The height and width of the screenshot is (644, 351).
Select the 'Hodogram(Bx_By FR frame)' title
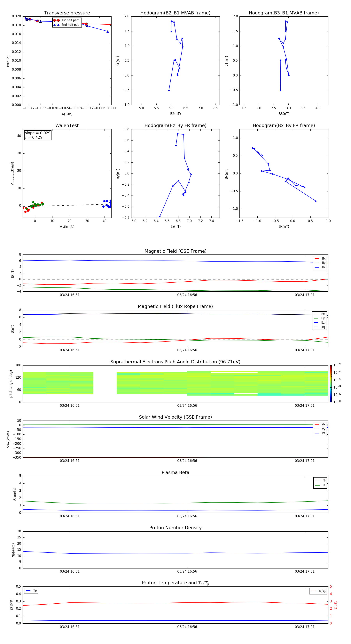click(284, 125)
